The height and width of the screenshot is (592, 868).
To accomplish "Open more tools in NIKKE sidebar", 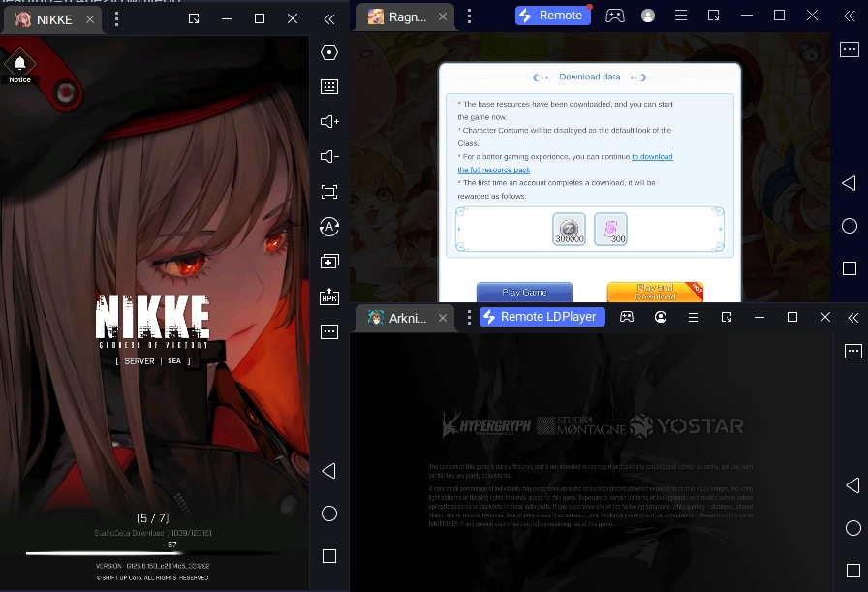I will (x=329, y=331).
